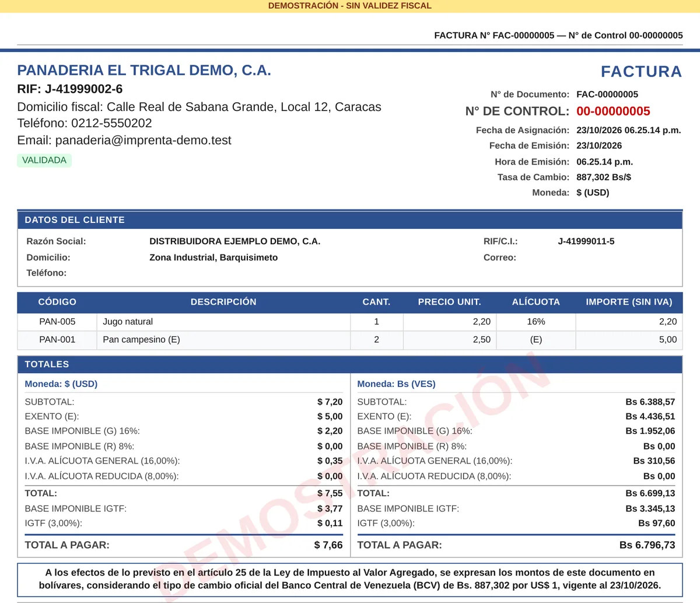Click the top header FACTURA N° FAC-00000005 line
Screen dimensions: 700x603
pyautogui.click(x=558, y=36)
